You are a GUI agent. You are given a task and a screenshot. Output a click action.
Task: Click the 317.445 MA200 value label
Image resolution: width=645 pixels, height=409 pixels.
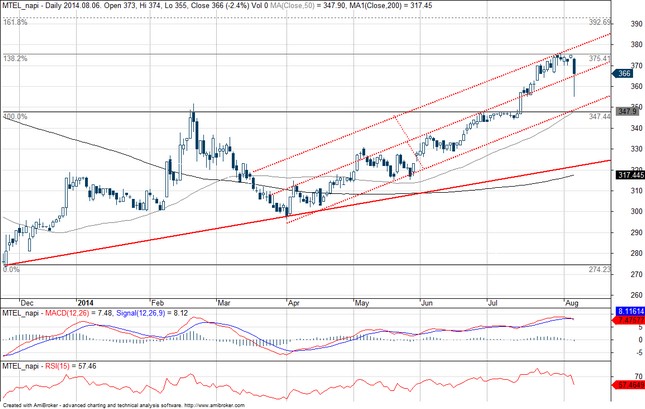click(x=629, y=175)
